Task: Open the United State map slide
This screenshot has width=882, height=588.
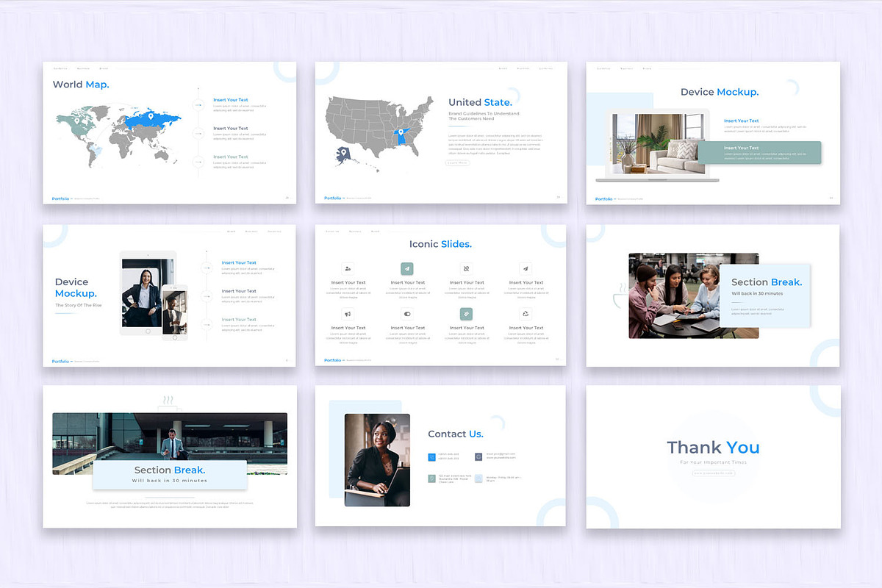Action: 441,132
